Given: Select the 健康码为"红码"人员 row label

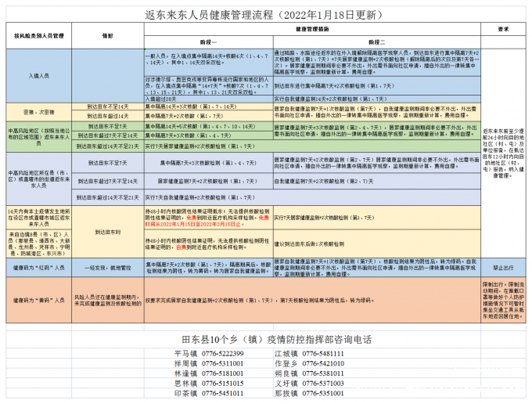Looking at the screenshot, I should [x=39, y=266].
